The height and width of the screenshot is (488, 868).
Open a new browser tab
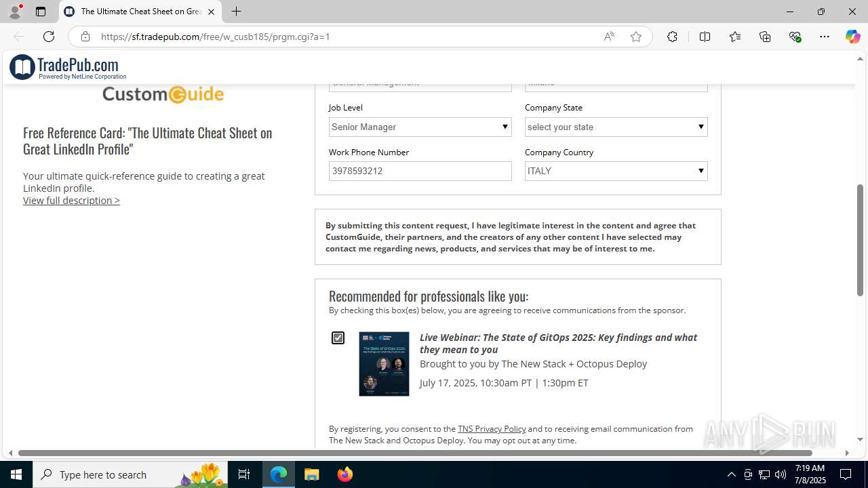(236, 12)
